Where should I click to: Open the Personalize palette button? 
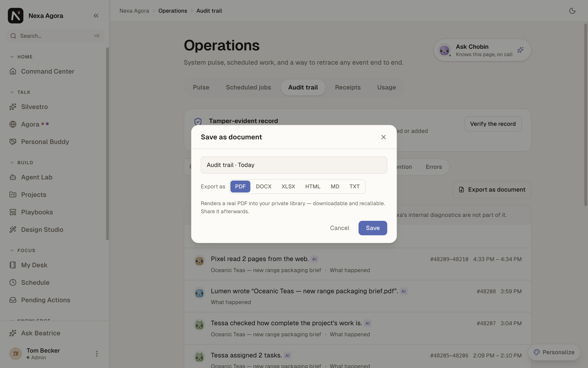554,352
